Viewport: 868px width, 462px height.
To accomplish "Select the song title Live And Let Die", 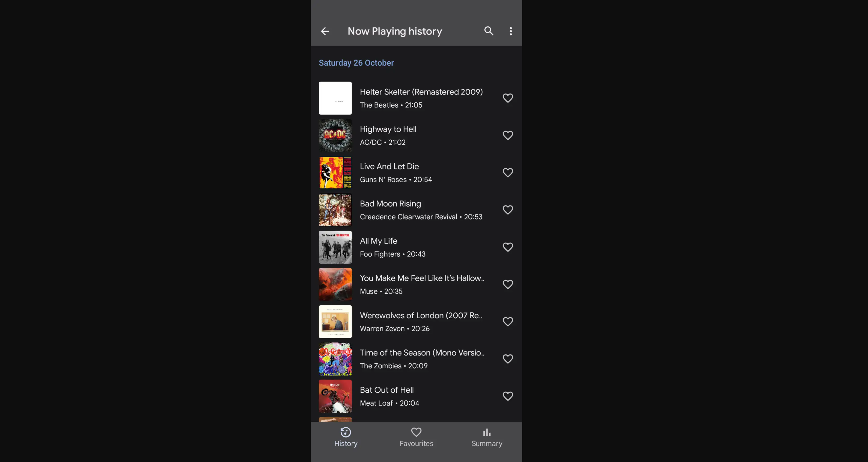I will point(389,167).
